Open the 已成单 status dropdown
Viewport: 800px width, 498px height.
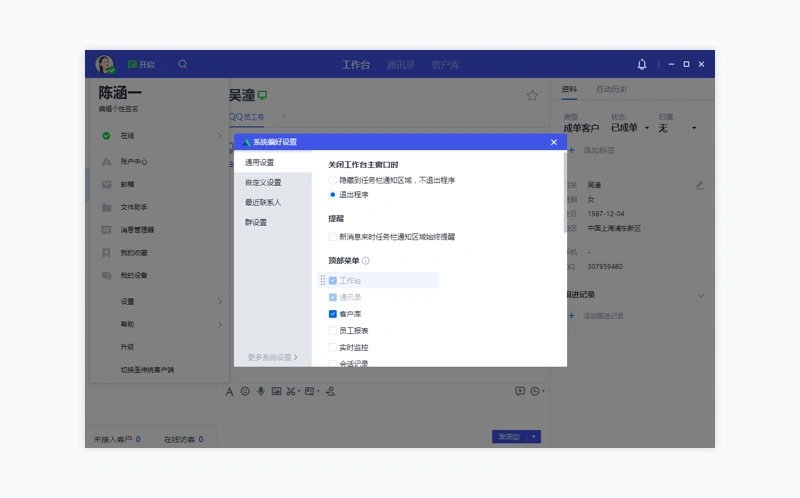pos(647,128)
